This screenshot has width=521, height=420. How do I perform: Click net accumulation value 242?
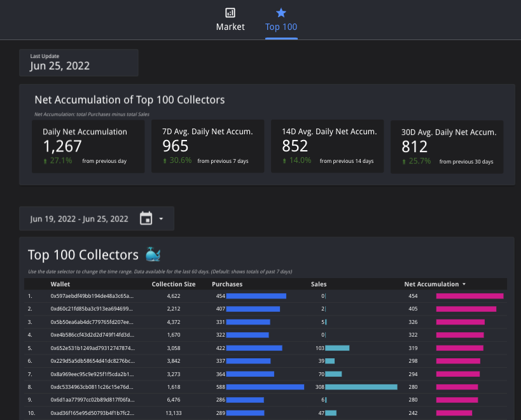[x=413, y=413]
